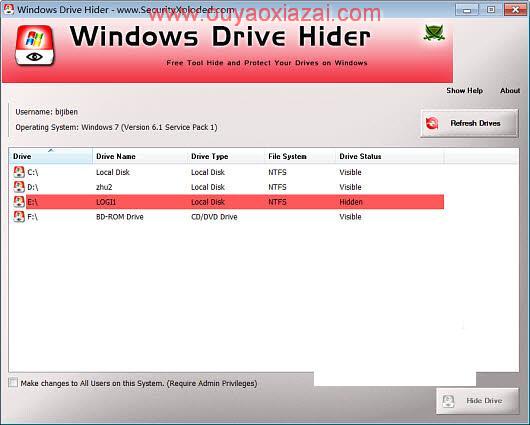Click NTFS in the E:\ row

277,202
